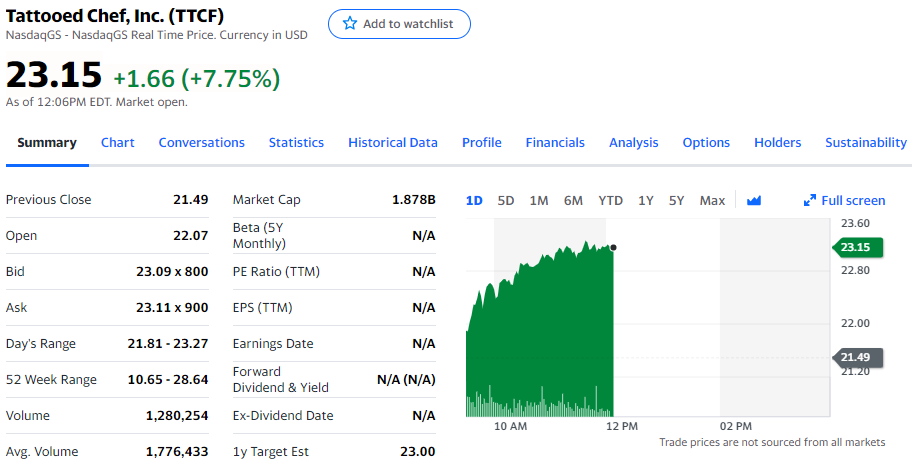Click the Forward Dividend & Yield label

pyautogui.click(x=281, y=380)
